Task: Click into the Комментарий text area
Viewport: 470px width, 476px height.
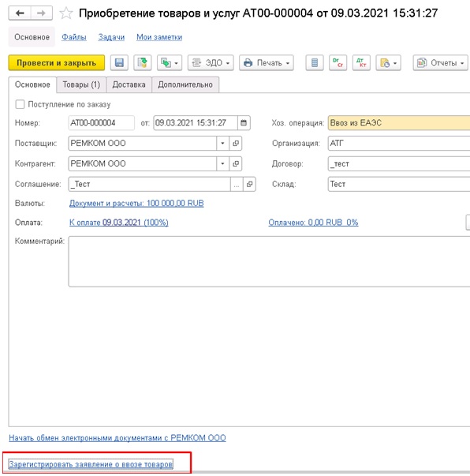Action: click(x=269, y=261)
